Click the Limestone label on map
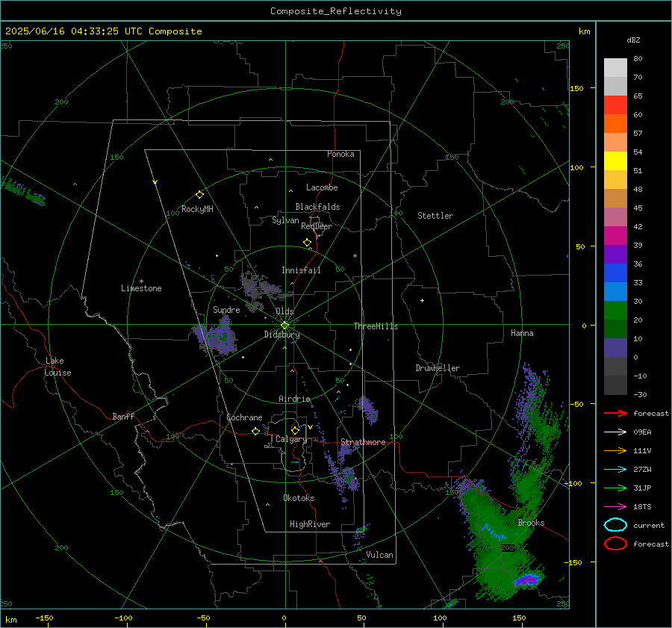Screen dimensions: 672x628 click(x=141, y=288)
